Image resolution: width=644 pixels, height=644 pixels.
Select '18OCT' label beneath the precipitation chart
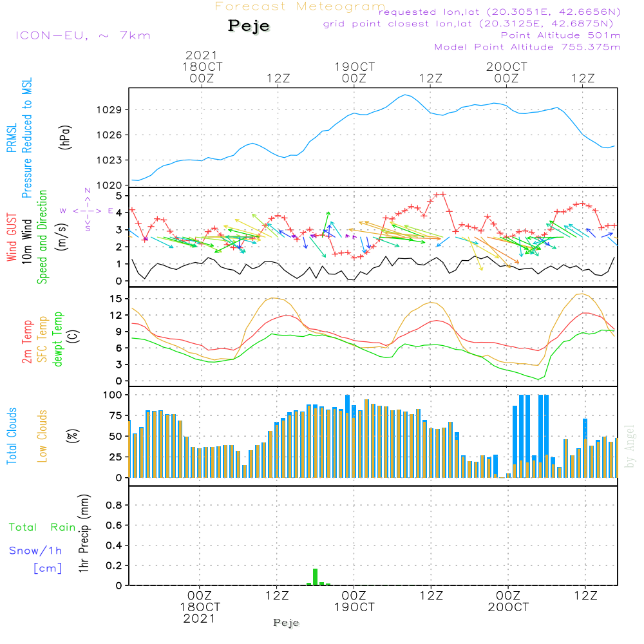tap(200, 607)
